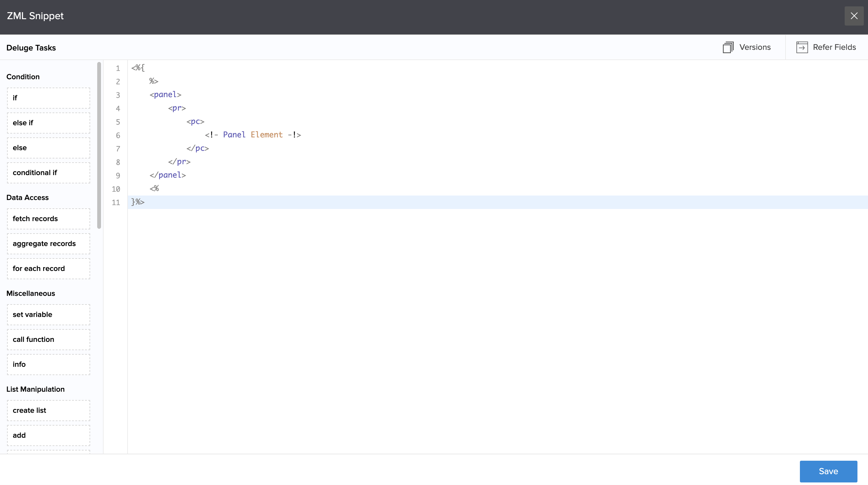The image size is (868, 485).
Task: Save the ZML snippet
Action: [x=828, y=471]
